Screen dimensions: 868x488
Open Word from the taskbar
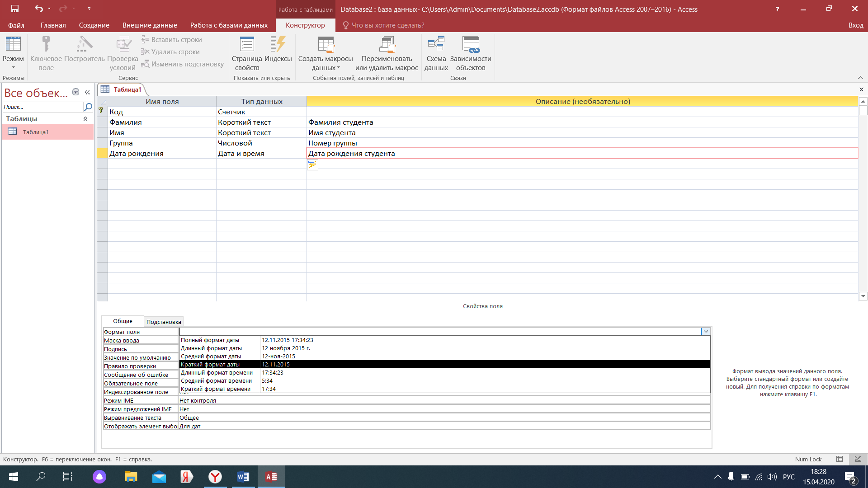tap(243, 477)
